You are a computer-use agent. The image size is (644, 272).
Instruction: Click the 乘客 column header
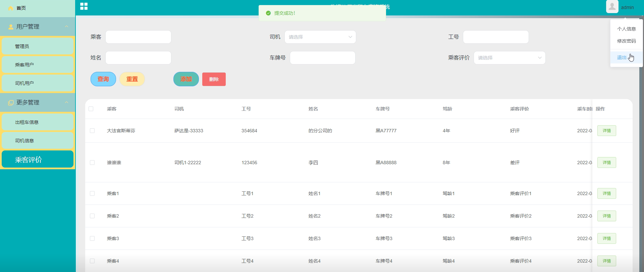(112, 109)
